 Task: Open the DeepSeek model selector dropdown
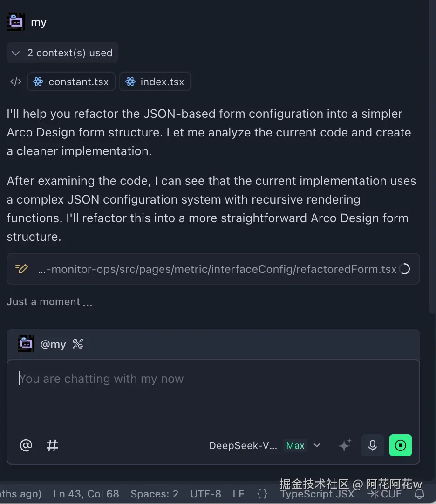317,445
